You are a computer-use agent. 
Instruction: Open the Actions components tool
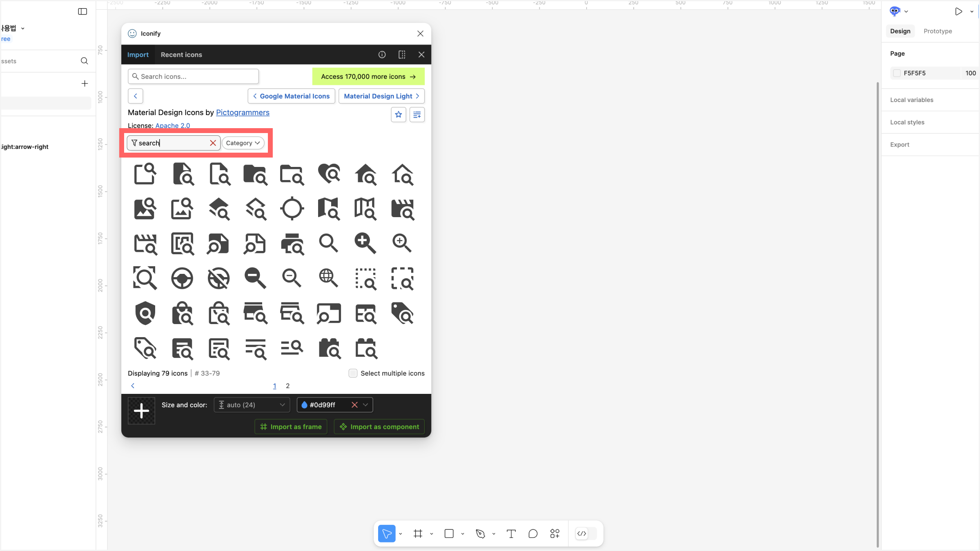[555, 533]
